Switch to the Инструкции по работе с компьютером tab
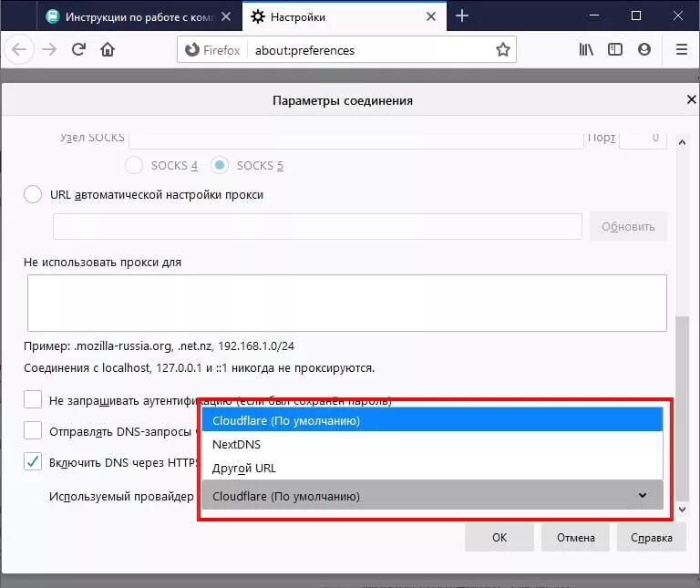700x588 pixels. [139, 16]
